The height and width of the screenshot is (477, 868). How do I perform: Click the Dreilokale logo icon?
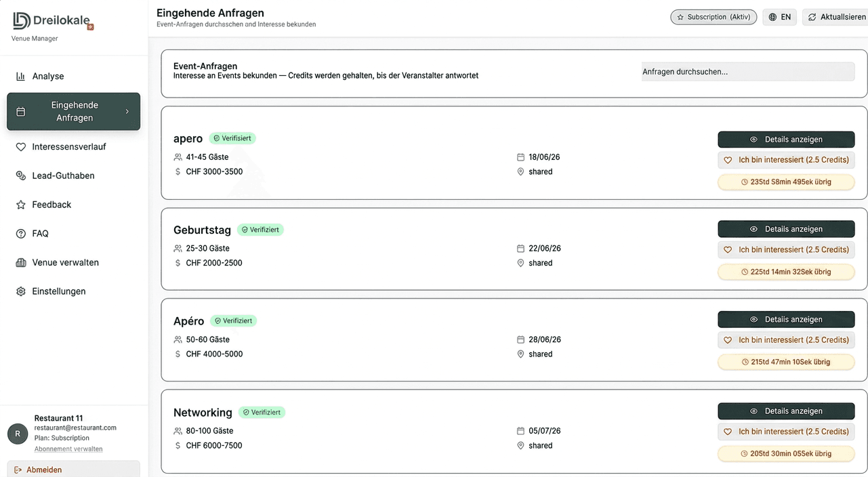[x=22, y=21]
